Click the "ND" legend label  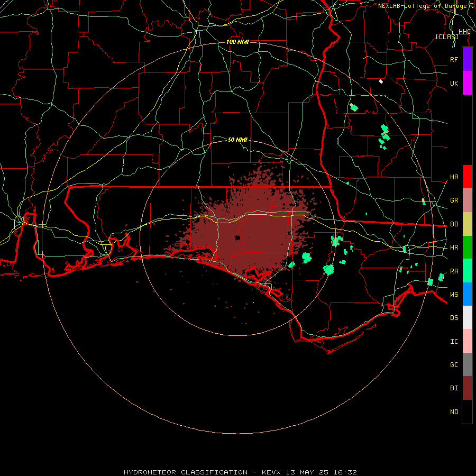pos(454,411)
